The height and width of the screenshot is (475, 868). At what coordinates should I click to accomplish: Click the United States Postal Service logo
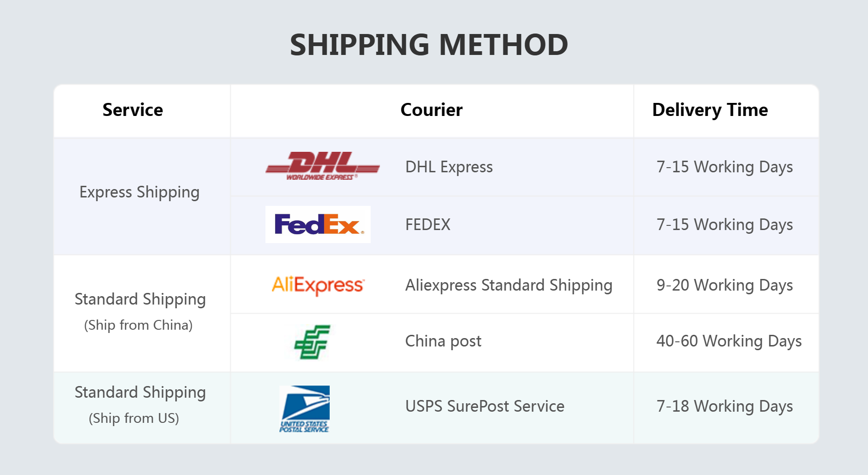[x=305, y=408]
